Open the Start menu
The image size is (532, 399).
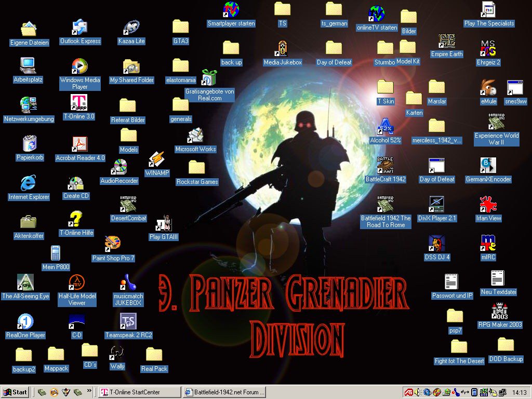15,392
